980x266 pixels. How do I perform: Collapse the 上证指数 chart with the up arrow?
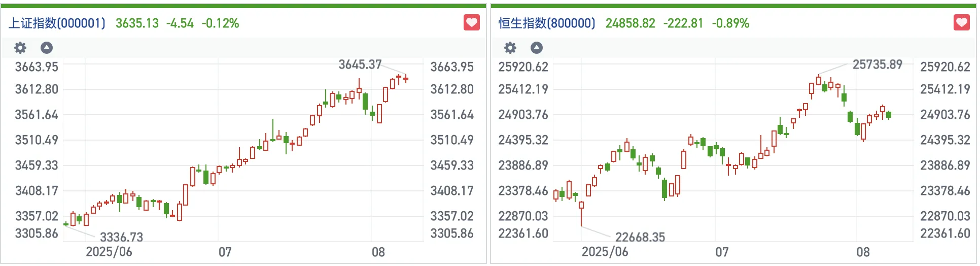point(47,48)
